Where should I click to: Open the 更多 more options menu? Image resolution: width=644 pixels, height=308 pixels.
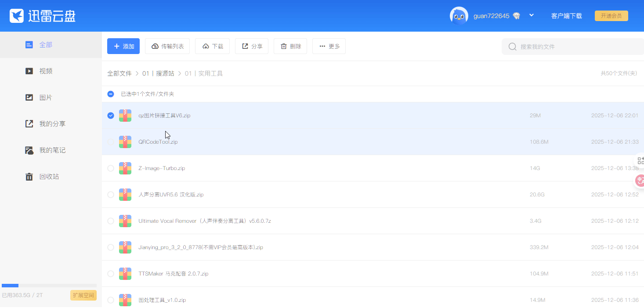click(329, 46)
